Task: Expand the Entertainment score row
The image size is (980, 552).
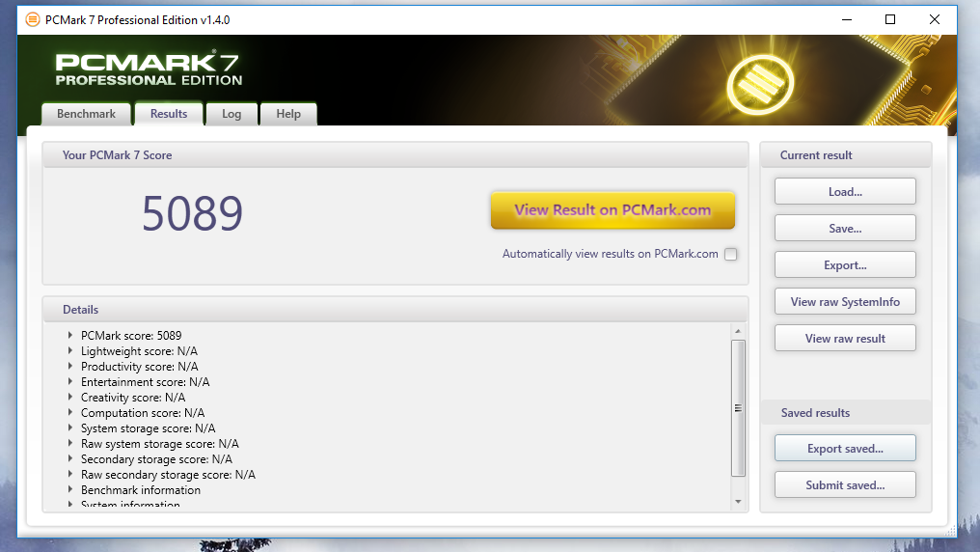Action: 70,381
